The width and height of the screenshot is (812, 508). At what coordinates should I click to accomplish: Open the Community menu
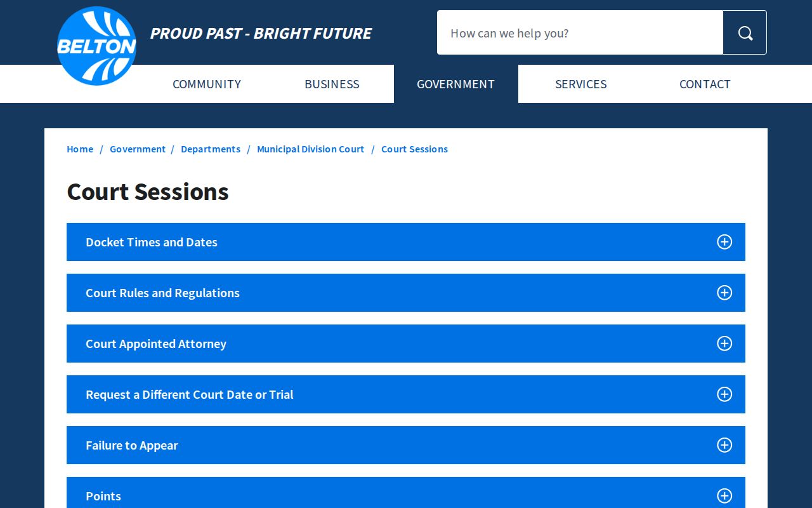click(x=207, y=84)
